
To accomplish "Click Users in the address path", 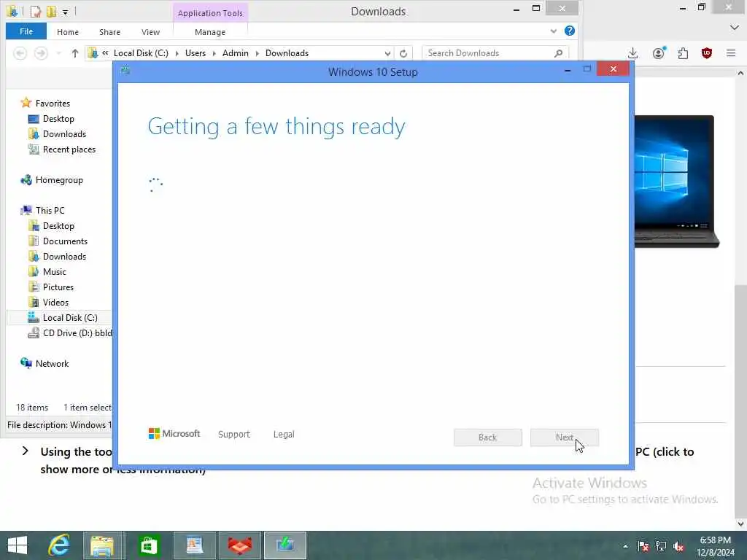I will [x=196, y=53].
